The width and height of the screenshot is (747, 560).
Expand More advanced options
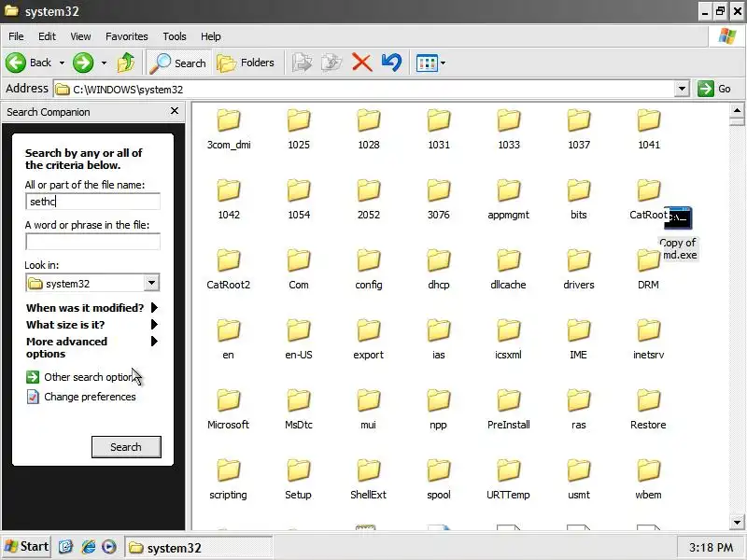pos(92,347)
